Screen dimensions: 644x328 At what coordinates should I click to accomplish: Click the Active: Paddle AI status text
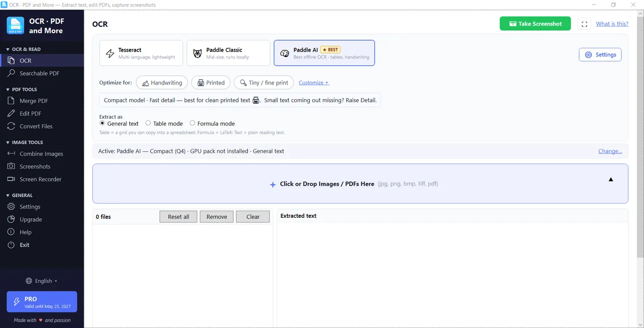tap(191, 151)
